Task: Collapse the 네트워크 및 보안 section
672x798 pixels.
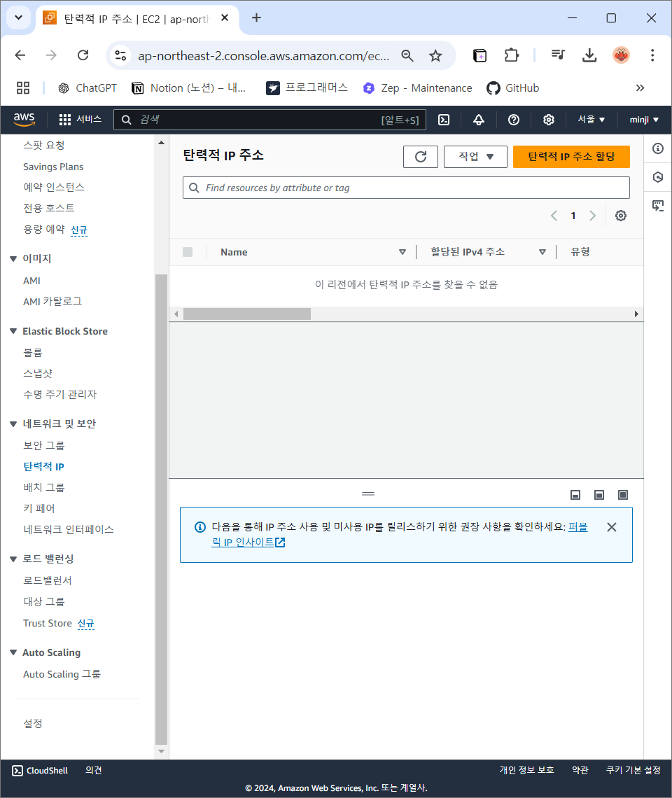Action: click(x=13, y=424)
